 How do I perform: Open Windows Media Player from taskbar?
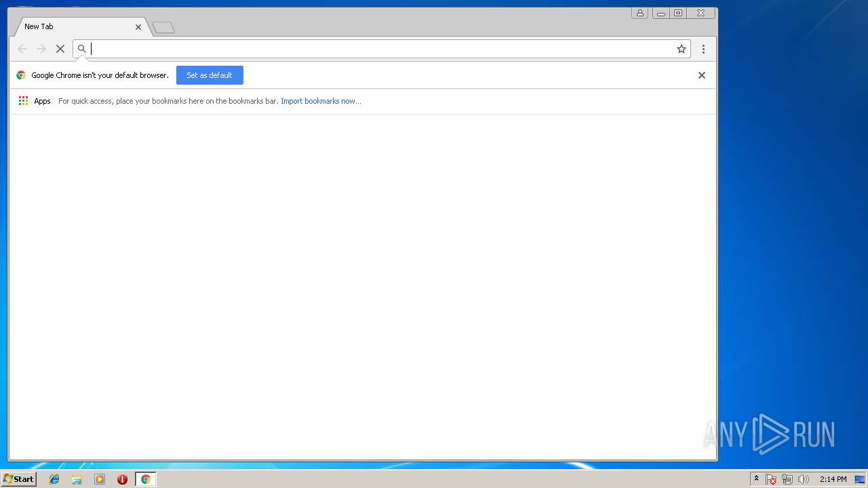tap(100, 479)
